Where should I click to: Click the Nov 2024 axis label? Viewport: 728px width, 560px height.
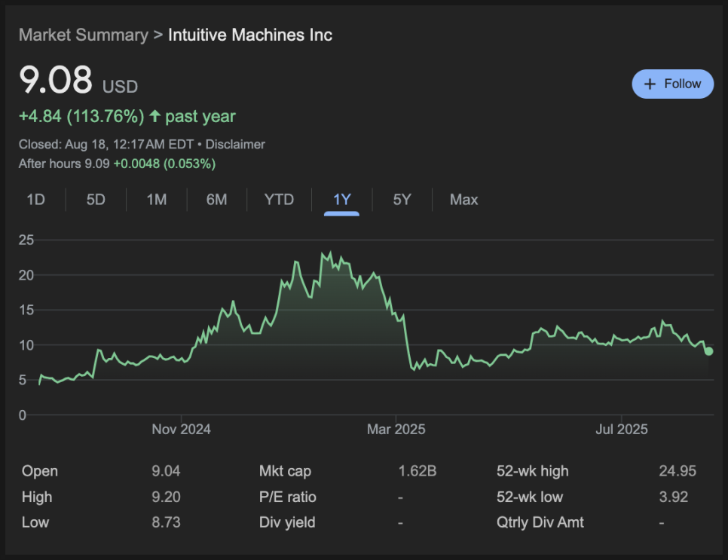[181, 429]
